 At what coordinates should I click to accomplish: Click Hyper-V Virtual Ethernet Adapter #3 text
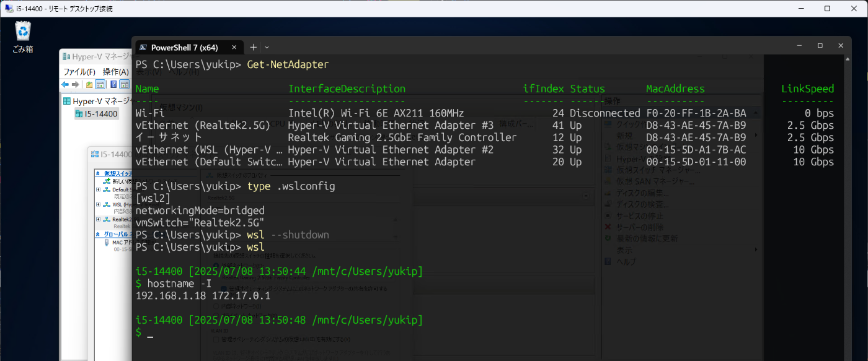click(391, 125)
